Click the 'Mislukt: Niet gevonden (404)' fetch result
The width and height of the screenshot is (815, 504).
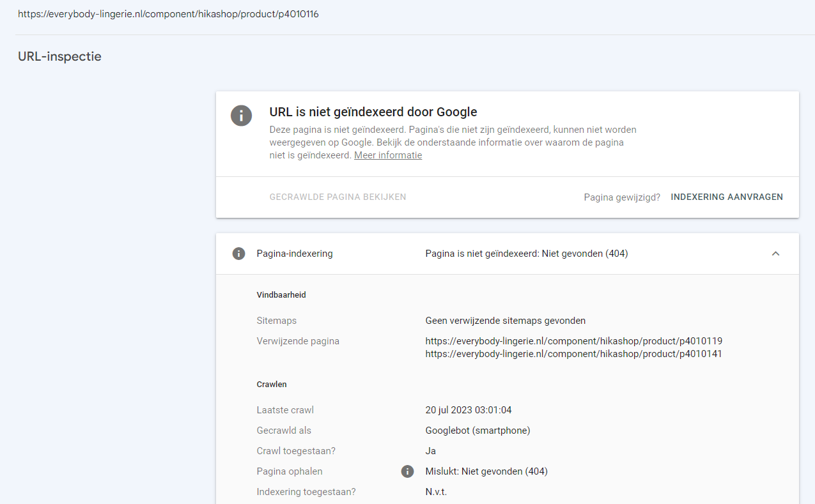486,471
